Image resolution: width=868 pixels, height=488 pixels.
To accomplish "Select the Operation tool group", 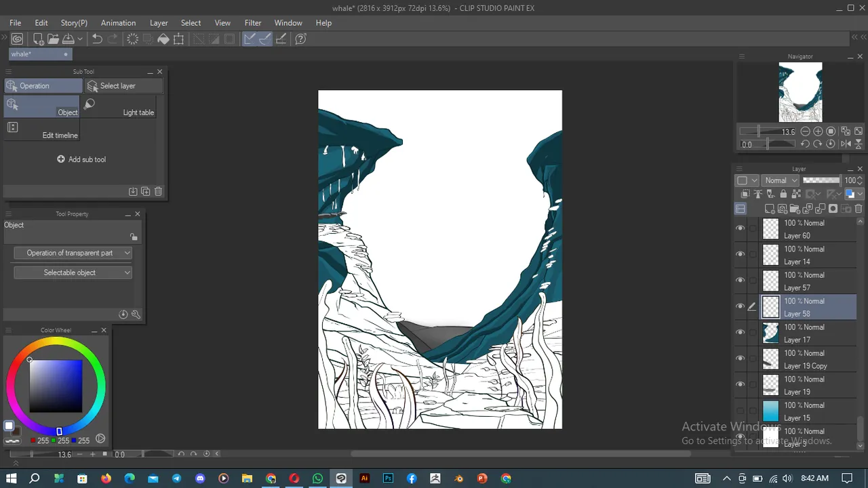I will tap(43, 86).
